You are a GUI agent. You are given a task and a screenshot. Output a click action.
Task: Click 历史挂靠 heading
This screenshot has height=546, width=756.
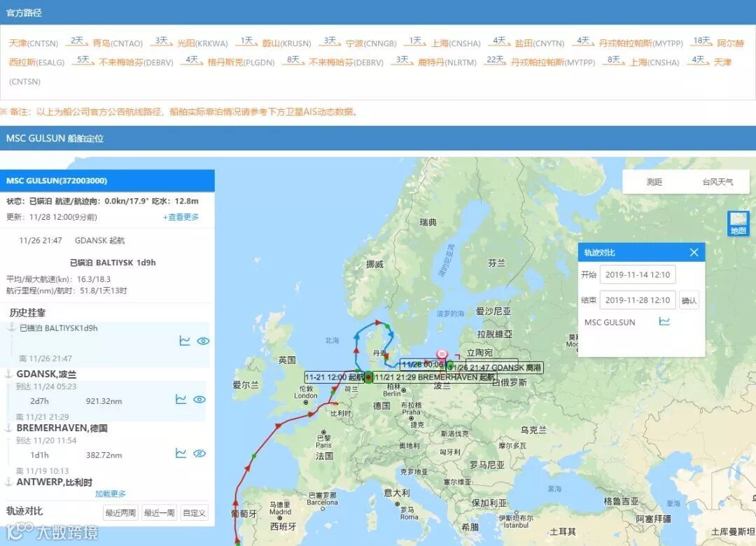pyautogui.click(x=27, y=313)
